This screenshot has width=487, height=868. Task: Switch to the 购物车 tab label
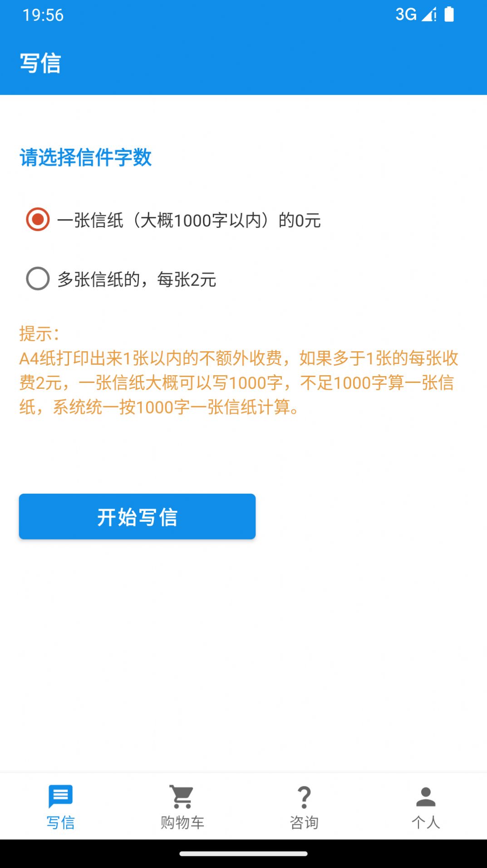tap(182, 822)
